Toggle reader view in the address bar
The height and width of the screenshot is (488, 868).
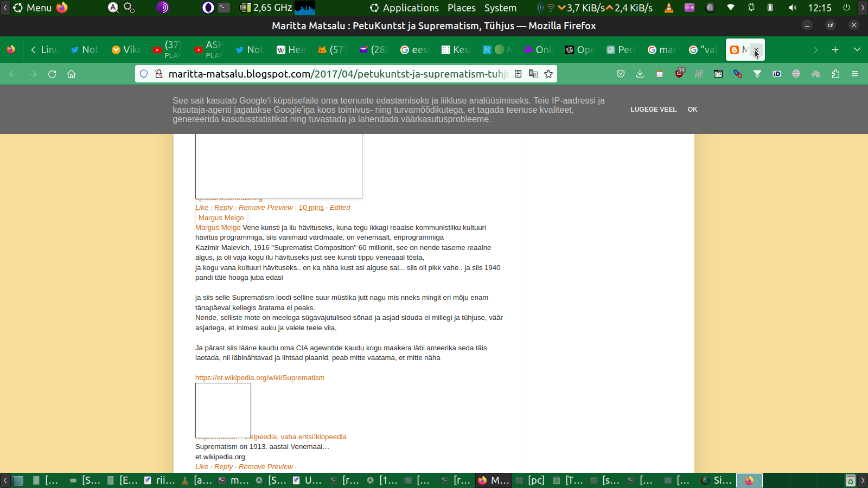tap(518, 74)
